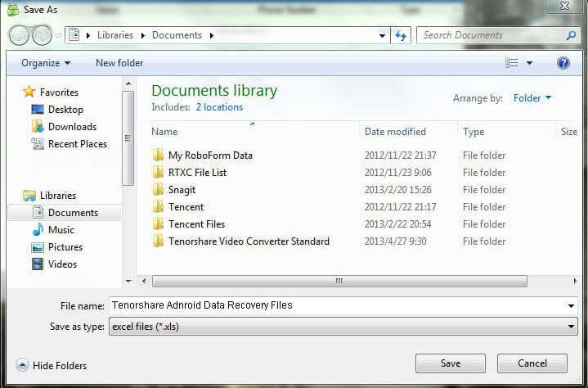This screenshot has height=388, width=588.
Task: Select Libraries in the address breadcrumb
Action: coord(115,35)
